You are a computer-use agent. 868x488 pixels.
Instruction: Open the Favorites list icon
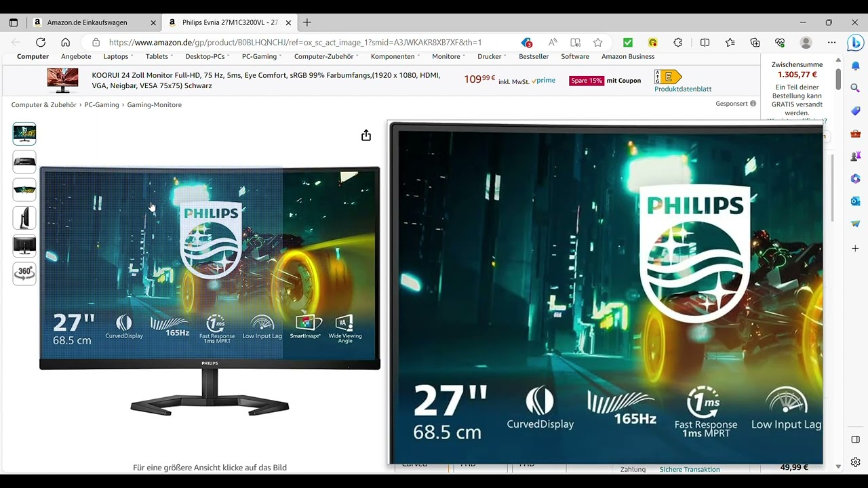[730, 42]
